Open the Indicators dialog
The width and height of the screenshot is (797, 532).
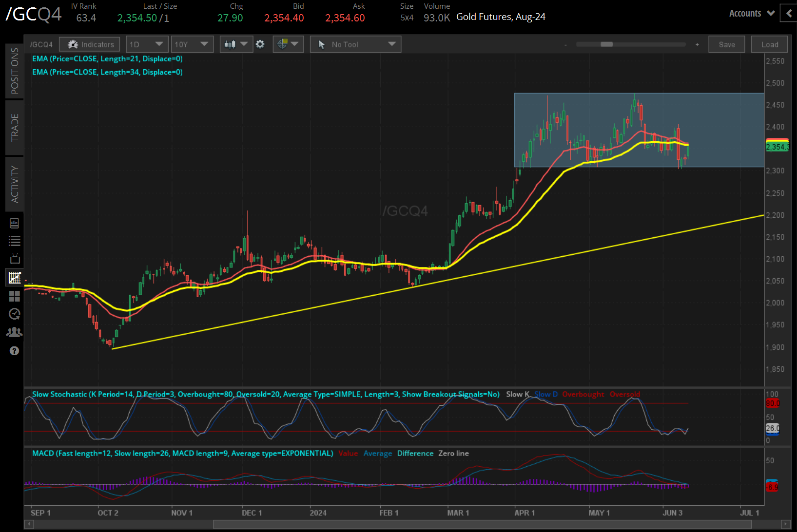pos(89,44)
